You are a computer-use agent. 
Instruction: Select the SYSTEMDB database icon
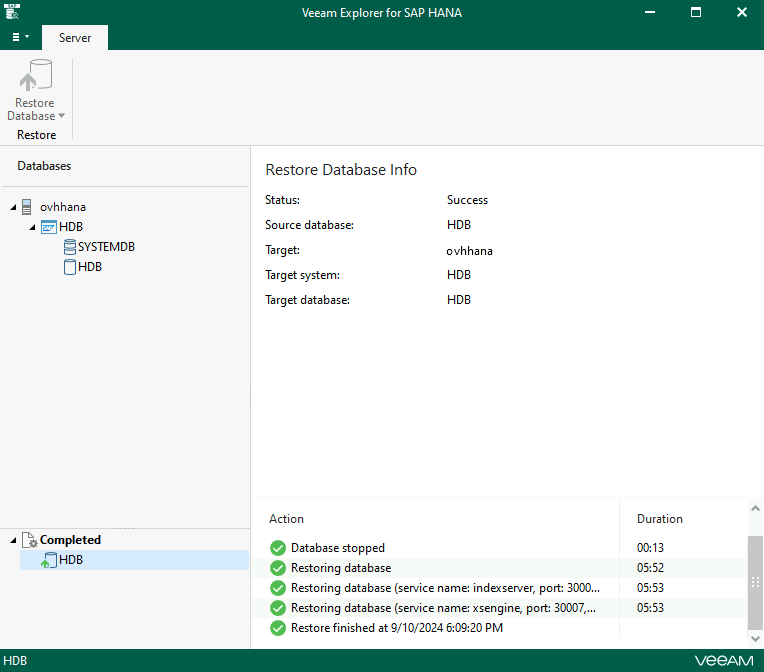[69, 247]
